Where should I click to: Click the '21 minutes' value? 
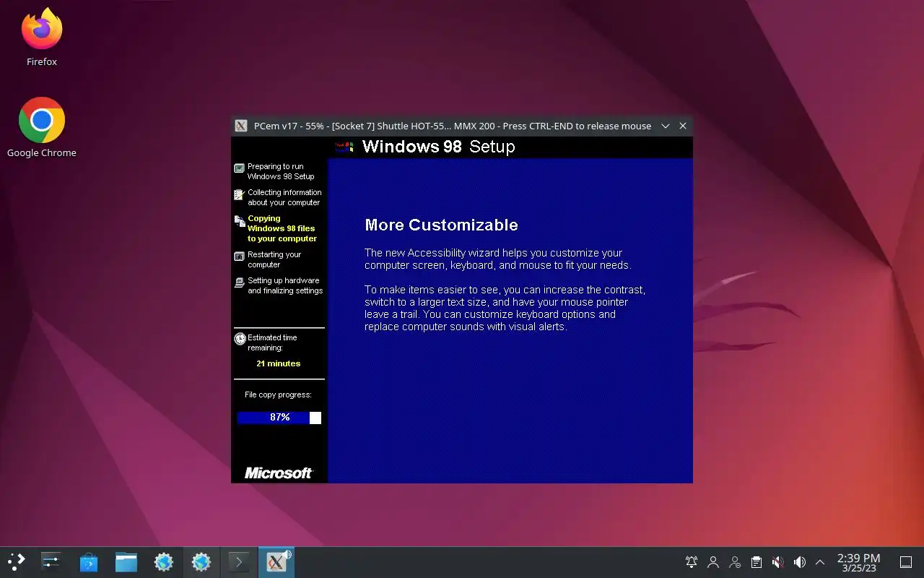tap(279, 363)
